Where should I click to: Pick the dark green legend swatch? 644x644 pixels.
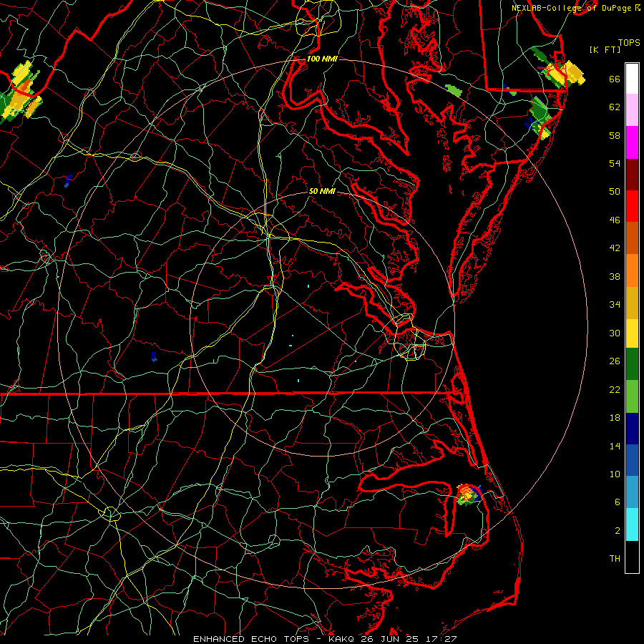[632, 364]
